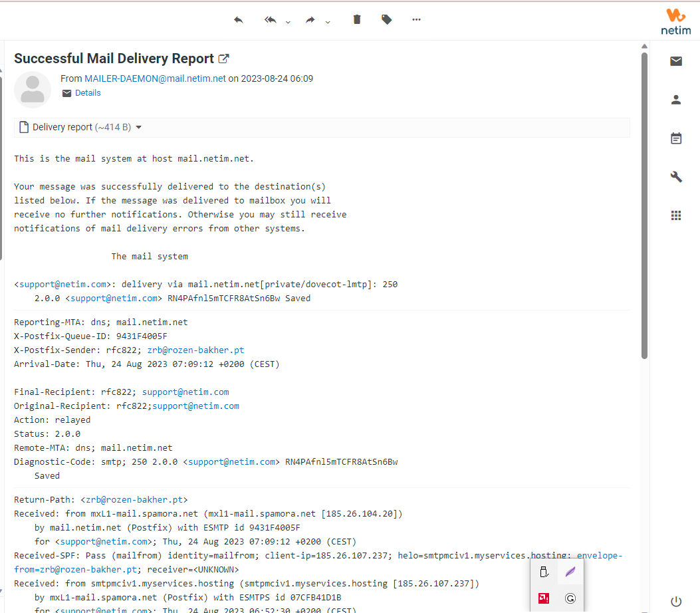Screen dimensions: 700x613
Task: Click the tag (mark) icon
Action: pyautogui.click(x=387, y=19)
